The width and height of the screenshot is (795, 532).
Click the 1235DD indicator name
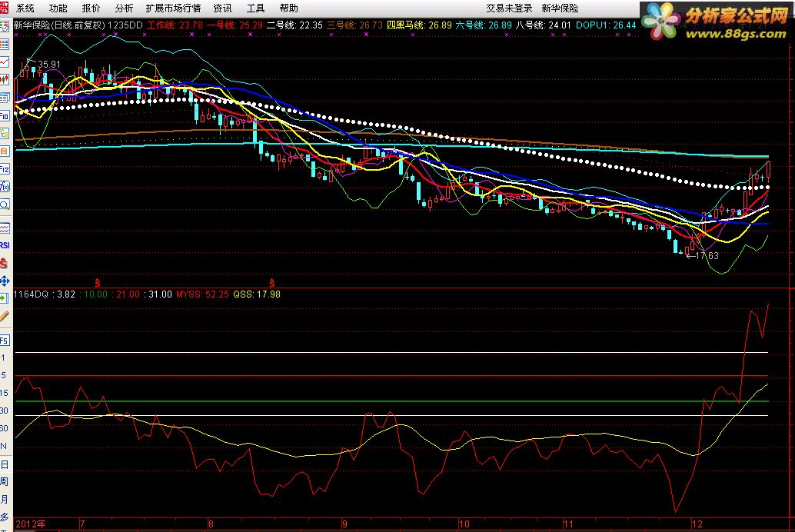pos(125,25)
